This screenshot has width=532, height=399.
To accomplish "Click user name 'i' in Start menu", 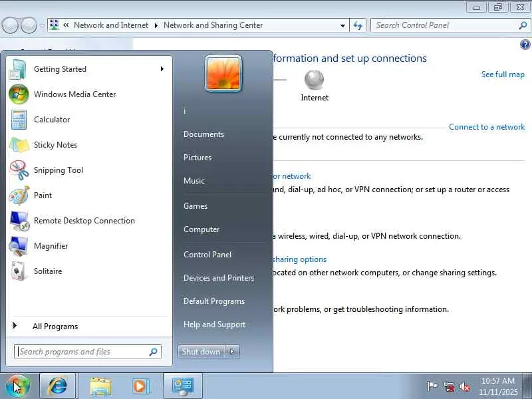I will click(185, 111).
